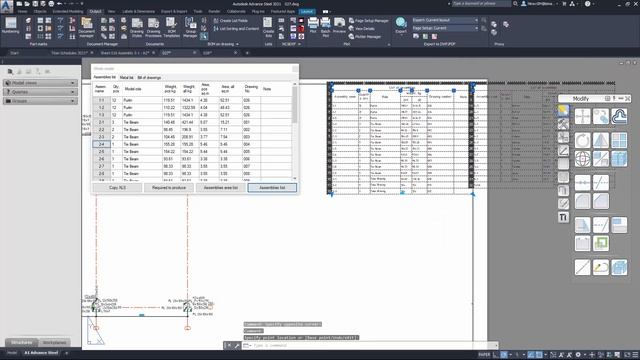640x360 pixels.
Task: Open the Group Manager tool
Action: coord(190,27)
